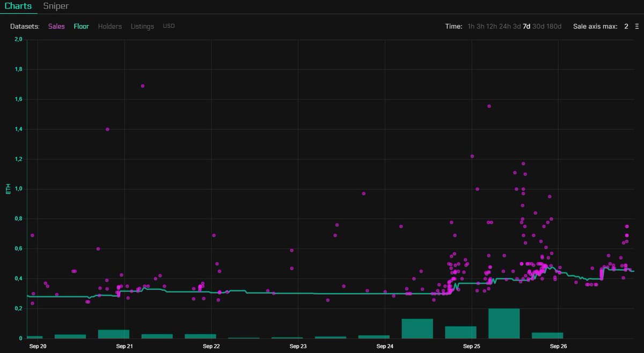Switch to the Charts tab

coord(18,6)
